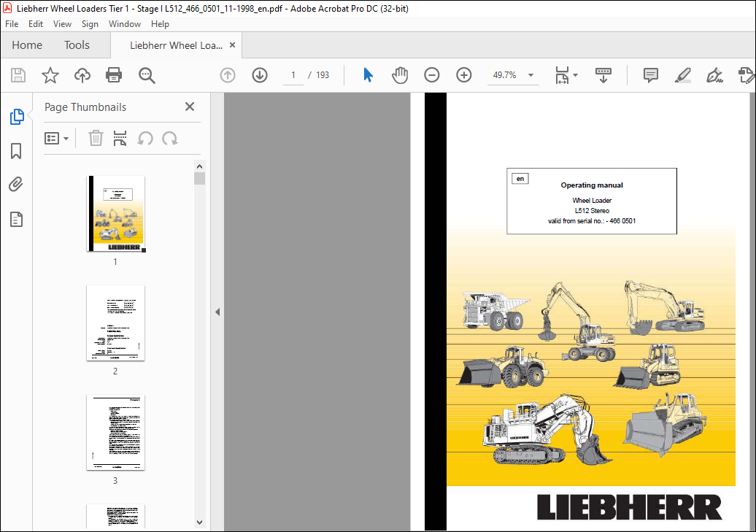Image resolution: width=756 pixels, height=532 pixels.
Task: Click the more tools icon at toolbar end
Action: (746, 75)
